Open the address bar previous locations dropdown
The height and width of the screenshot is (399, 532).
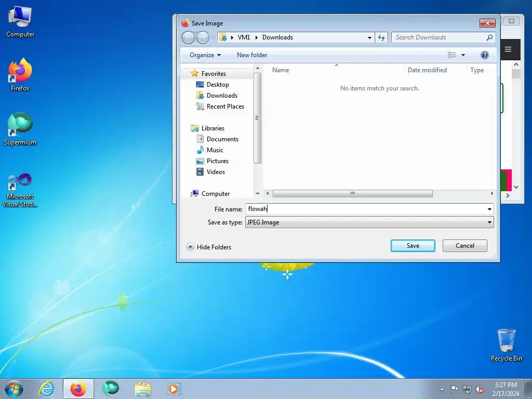pos(369,37)
